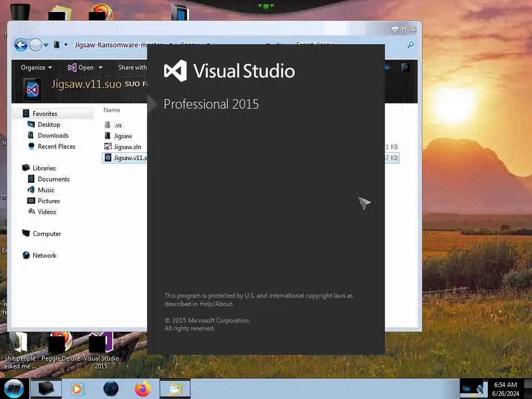Open the Visual Studio 2015 desktop shortcut
The image size is (532, 399).
101,351
